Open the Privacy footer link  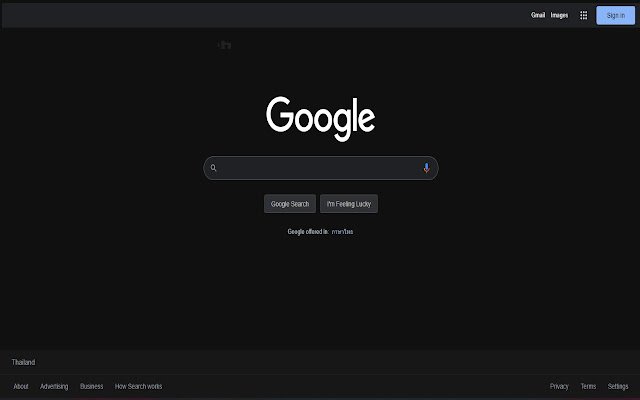[x=559, y=386]
